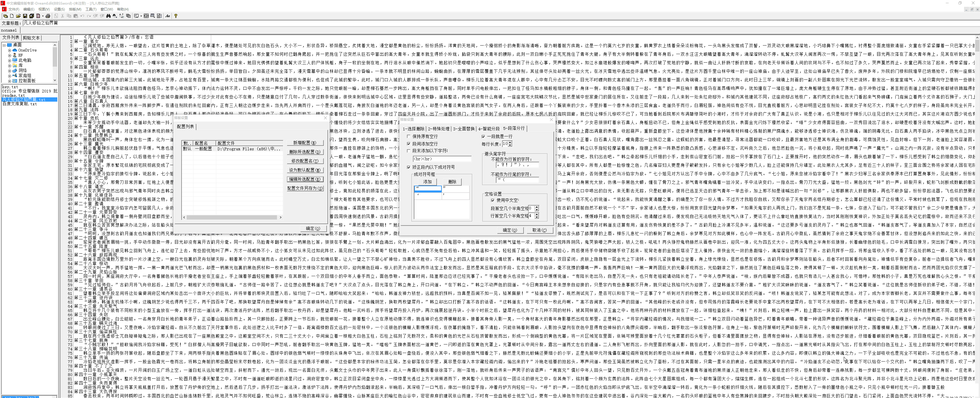The width and height of the screenshot is (980, 398).
Task: Click the Find Next binoculars-arrow icon
Action: [115, 16]
